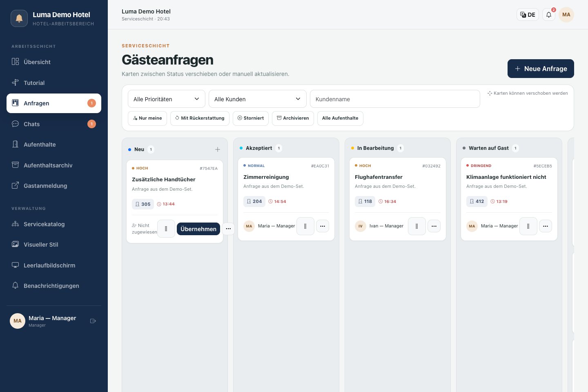Go to Aufenthalte in the sidebar
The width and height of the screenshot is (588, 392).
click(x=54, y=145)
